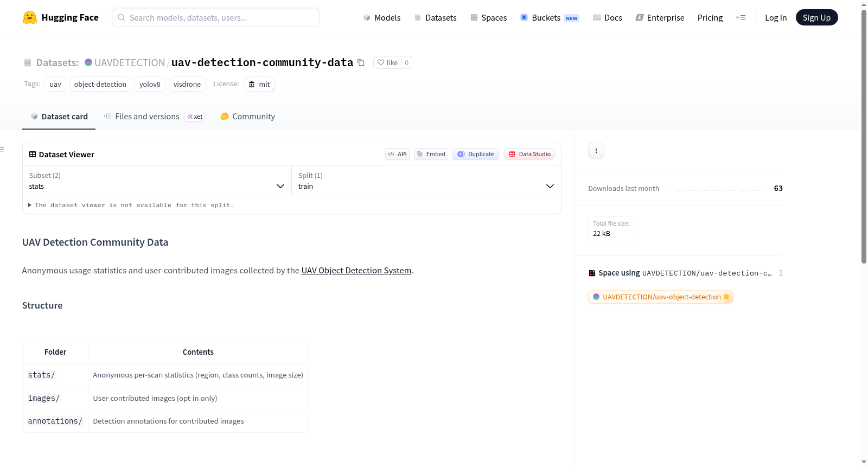Expand the Subset stats dropdown
Viewport: 868px width, 467px height.
click(157, 181)
